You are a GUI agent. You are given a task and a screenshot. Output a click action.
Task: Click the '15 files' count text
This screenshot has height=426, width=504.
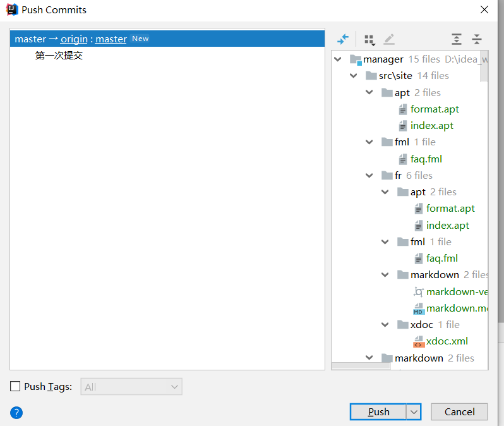pos(424,59)
